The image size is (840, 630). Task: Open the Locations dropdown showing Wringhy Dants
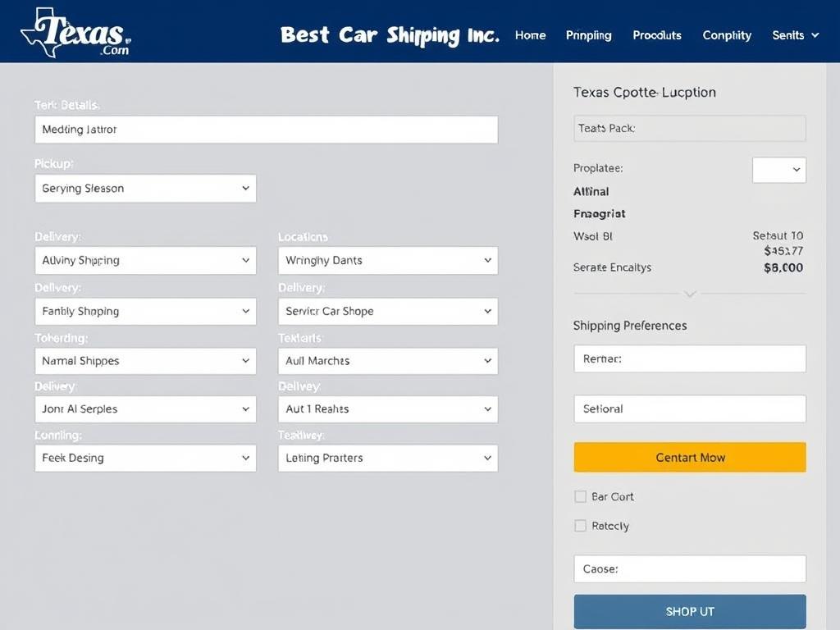387,260
